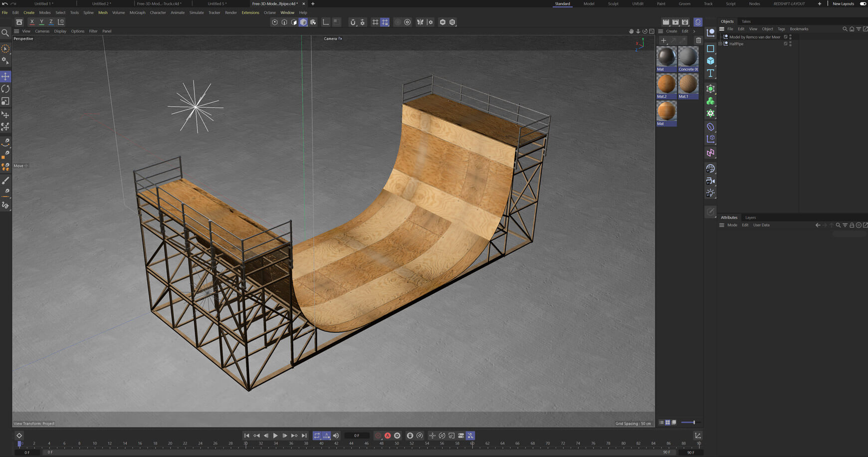
Task: Toggle timeline loop playback button
Action: point(317,436)
